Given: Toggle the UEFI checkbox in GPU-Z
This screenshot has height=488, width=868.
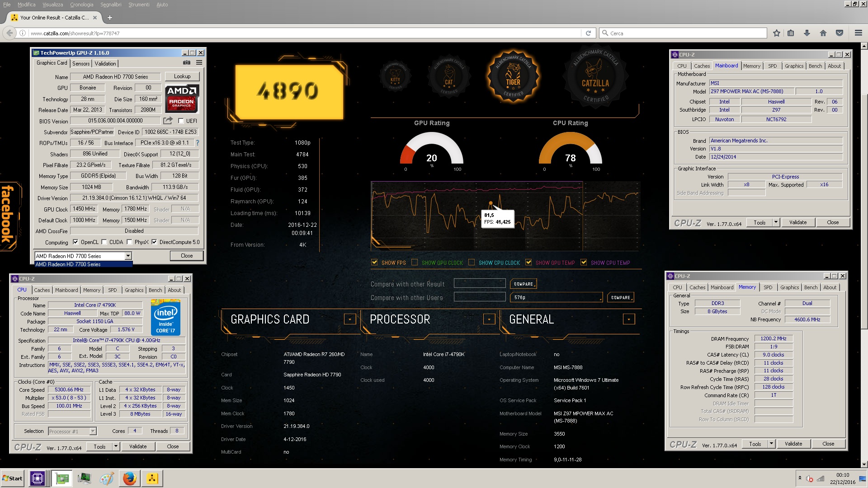Looking at the screenshot, I should (x=181, y=121).
